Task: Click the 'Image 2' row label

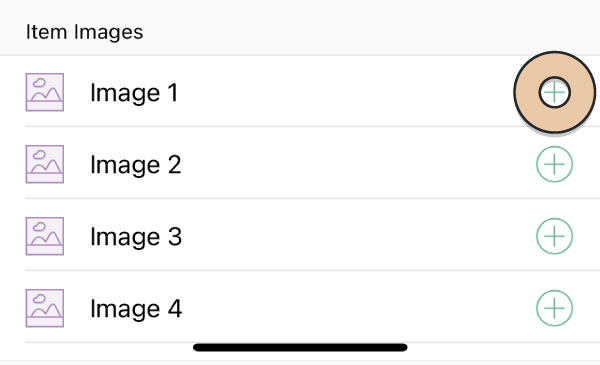Action: point(136,165)
